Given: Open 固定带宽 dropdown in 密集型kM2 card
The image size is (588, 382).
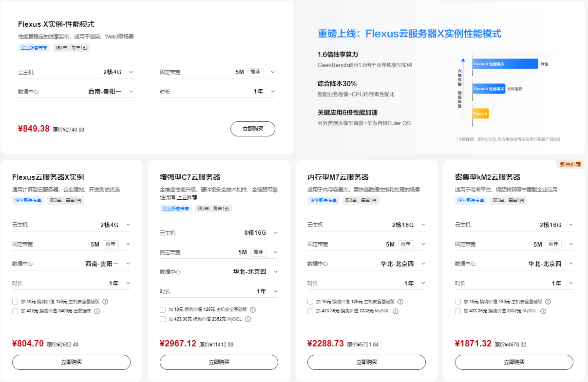Looking at the screenshot, I should tap(514, 245).
